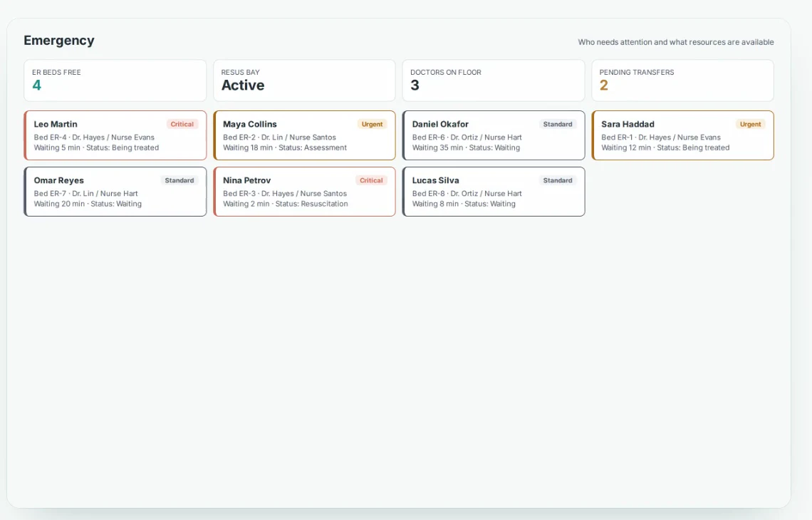Click 'Bed ER-3 · Dr. Hayes / Nurse Santos'

(x=285, y=193)
